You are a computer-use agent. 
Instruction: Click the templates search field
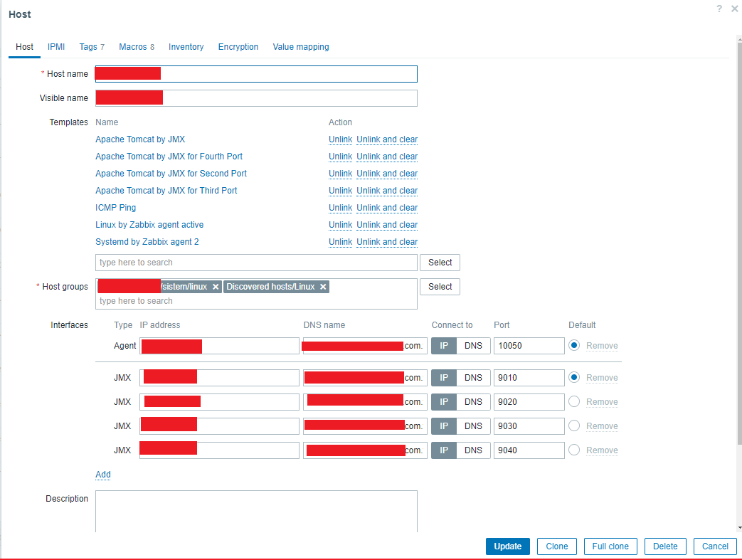point(256,263)
